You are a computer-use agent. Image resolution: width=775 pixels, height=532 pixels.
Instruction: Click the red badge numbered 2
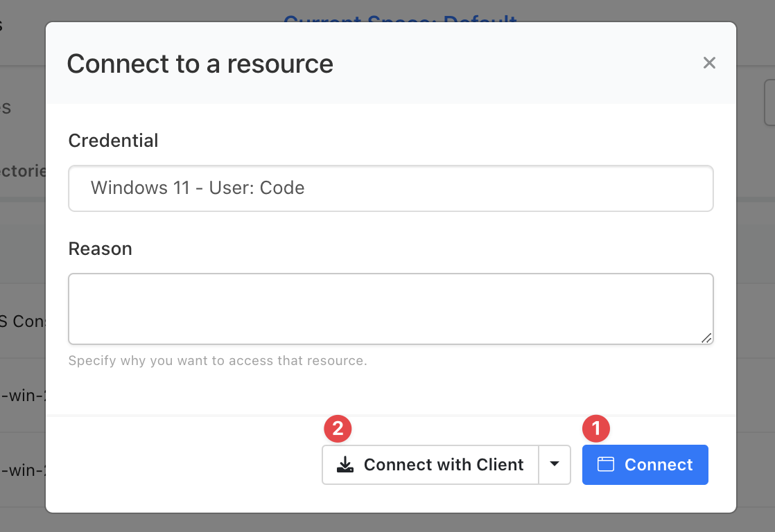[338, 429]
